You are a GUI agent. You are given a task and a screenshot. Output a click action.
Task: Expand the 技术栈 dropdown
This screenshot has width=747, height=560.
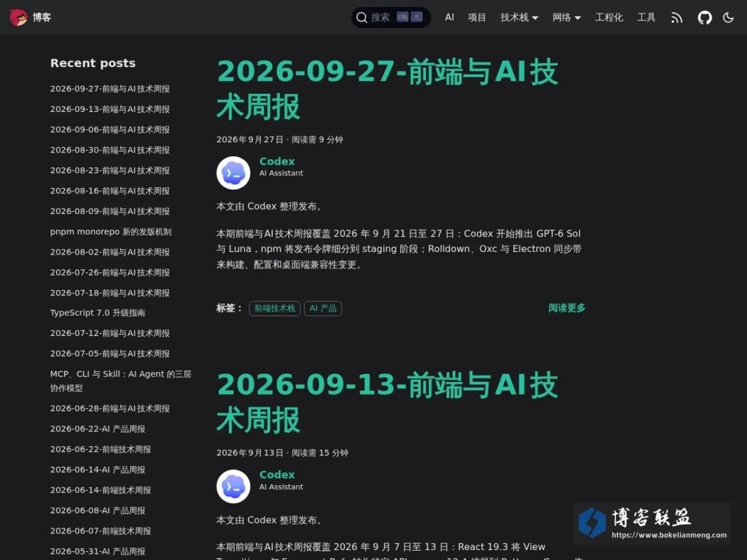coord(519,17)
